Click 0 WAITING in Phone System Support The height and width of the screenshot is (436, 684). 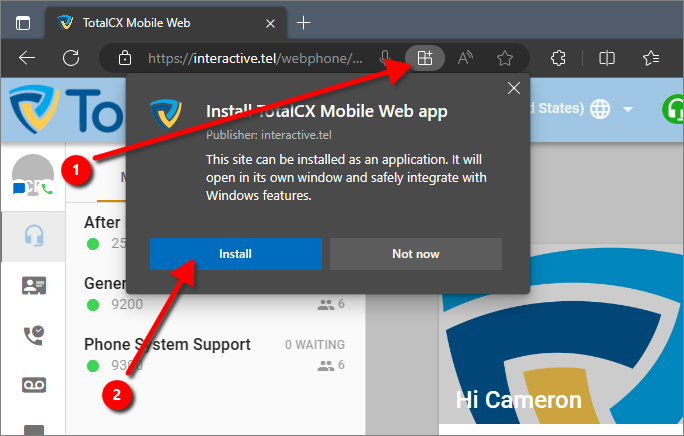coord(315,345)
